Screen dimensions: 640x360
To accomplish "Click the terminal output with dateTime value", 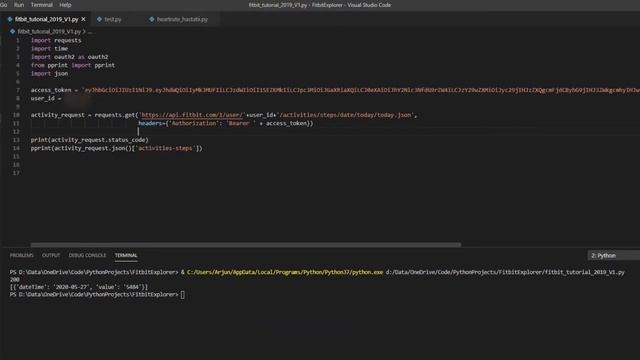I will click(x=79, y=287).
